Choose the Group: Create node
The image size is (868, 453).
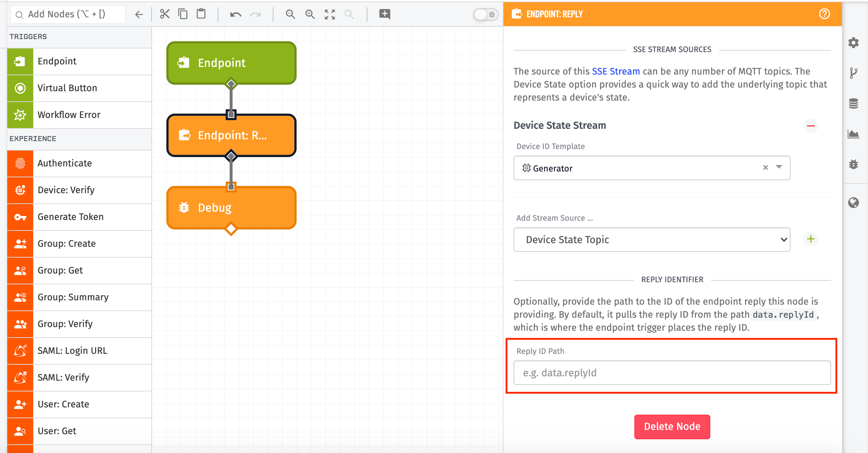click(79, 244)
